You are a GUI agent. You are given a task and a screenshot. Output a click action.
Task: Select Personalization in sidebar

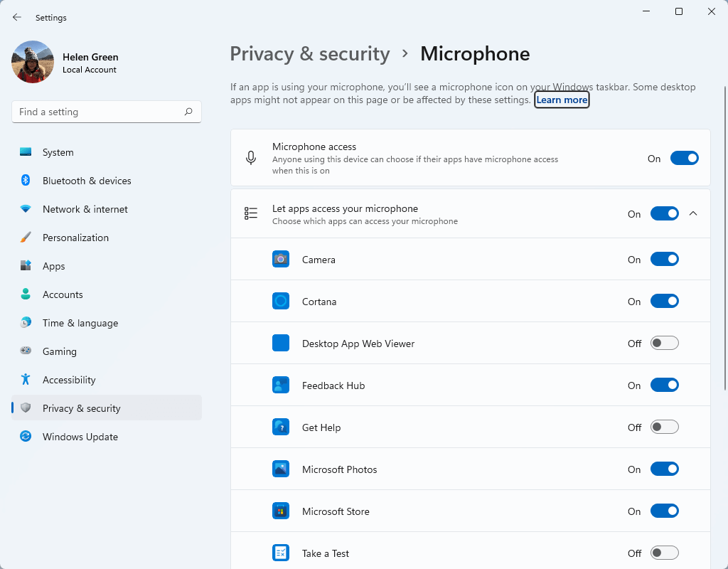coord(107,238)
